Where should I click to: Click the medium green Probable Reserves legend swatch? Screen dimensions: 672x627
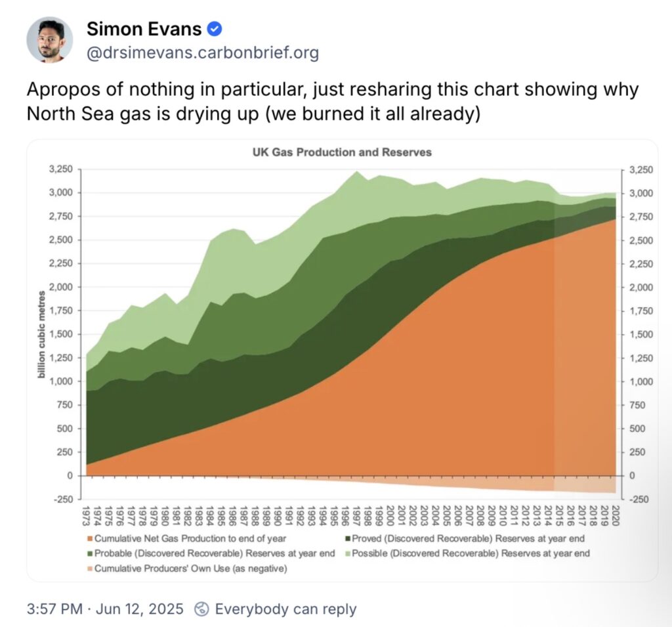click(89, 553)
